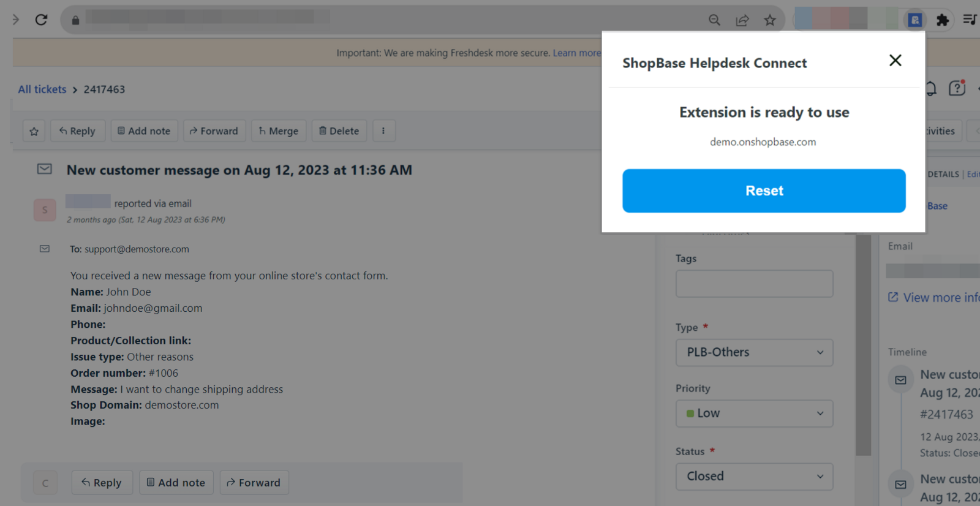Click the small envelope icon beside To address
Screen dimensions: 980x506
click(x=45, y=249)
